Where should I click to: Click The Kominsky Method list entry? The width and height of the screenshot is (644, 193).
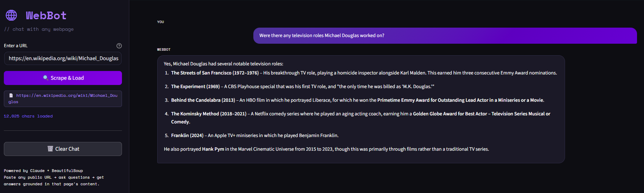click(361, 118)
